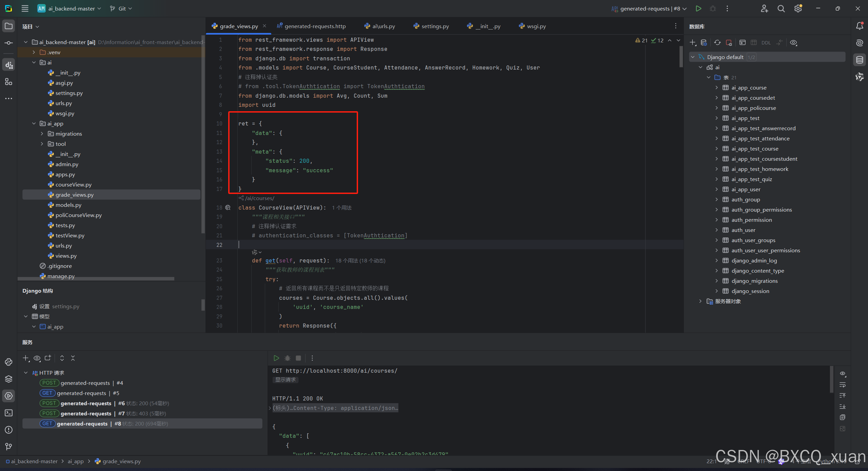
Task: Run the generated-requests configuration
Action: click(698, 8)
